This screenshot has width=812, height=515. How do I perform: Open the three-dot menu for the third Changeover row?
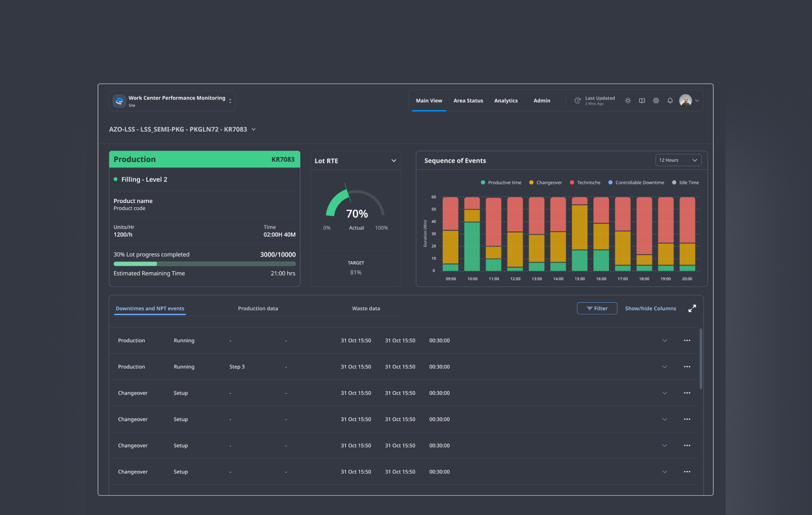pos(687,446)
